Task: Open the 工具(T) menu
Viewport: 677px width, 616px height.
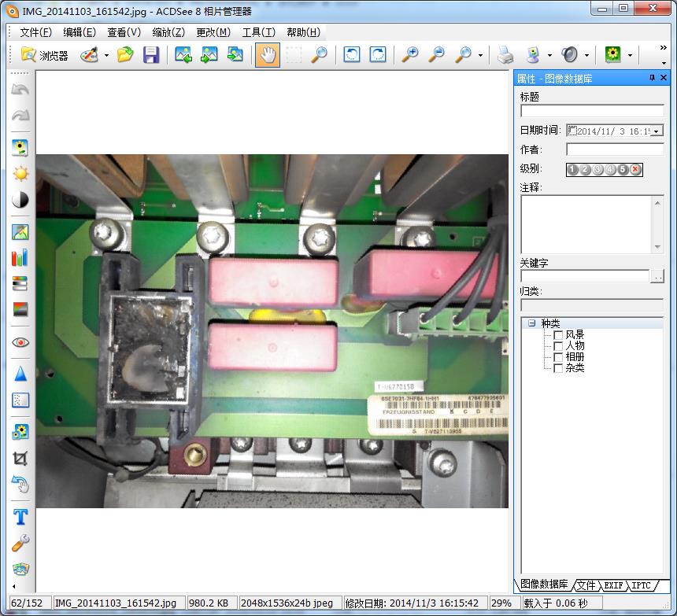Action: coord(259,32)
